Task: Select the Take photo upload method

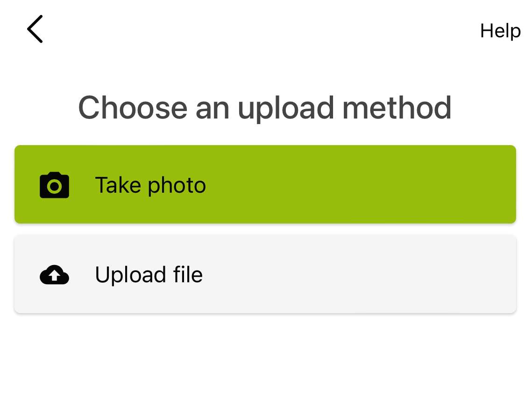Action: tap(265, 184)
